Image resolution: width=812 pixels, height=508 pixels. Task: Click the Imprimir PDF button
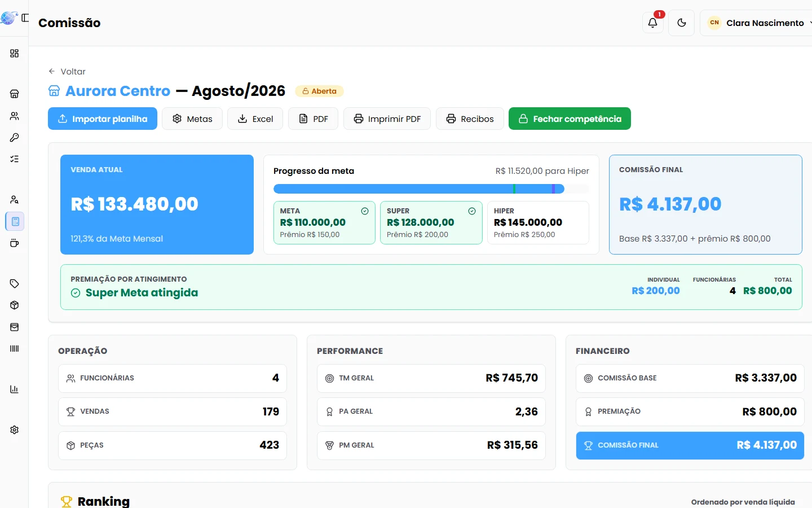coord(387,119)
